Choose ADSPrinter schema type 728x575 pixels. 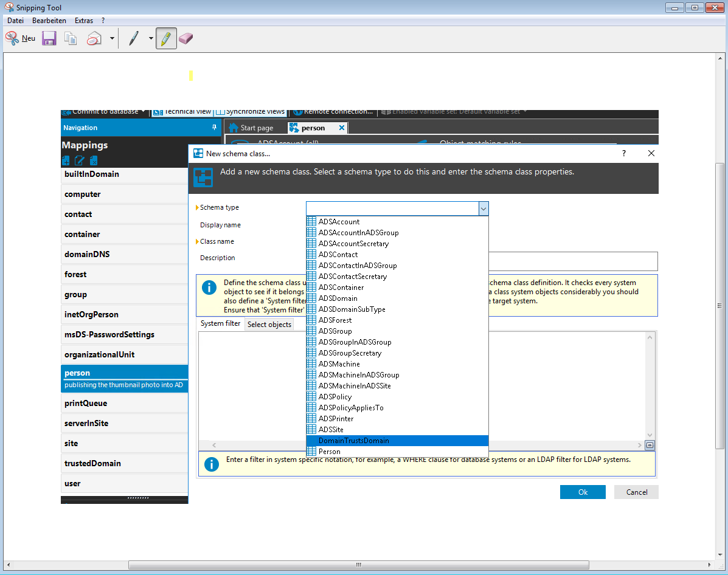(397, 419)
